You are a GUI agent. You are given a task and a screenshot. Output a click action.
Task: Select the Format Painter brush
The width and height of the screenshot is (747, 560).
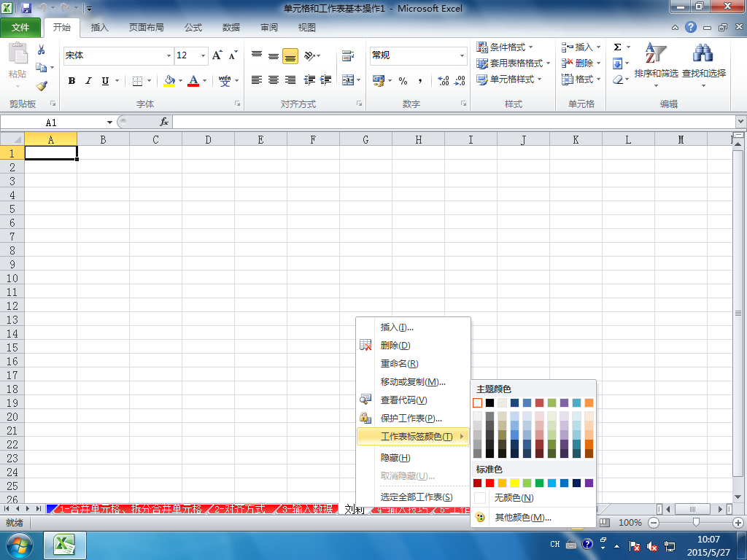[x=42, y=86]
